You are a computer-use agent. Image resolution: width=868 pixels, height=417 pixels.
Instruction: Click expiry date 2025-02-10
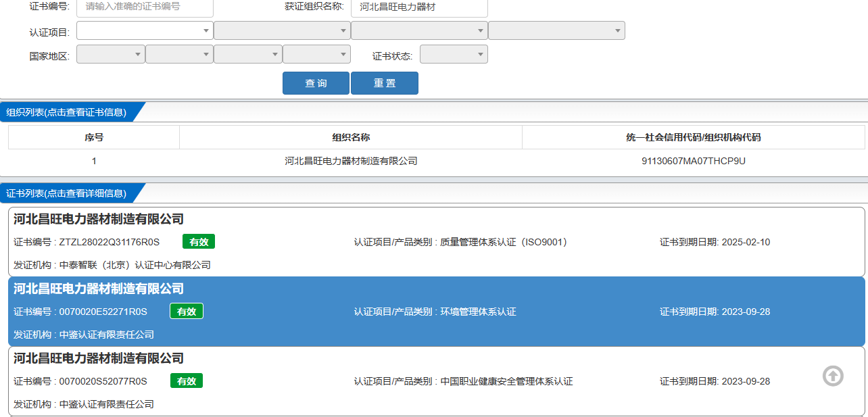(x=746, y=242)
